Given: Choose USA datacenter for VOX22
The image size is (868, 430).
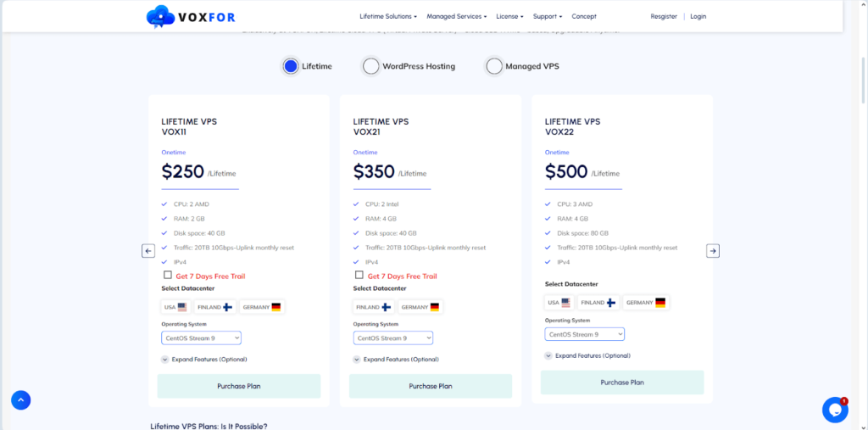Looking at the screenshot, I should point(559,303).
